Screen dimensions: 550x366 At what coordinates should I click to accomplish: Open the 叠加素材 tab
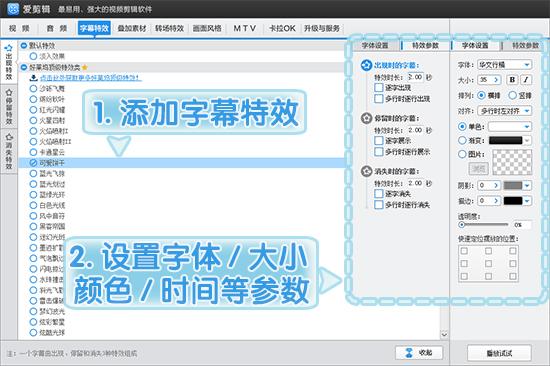132,28
